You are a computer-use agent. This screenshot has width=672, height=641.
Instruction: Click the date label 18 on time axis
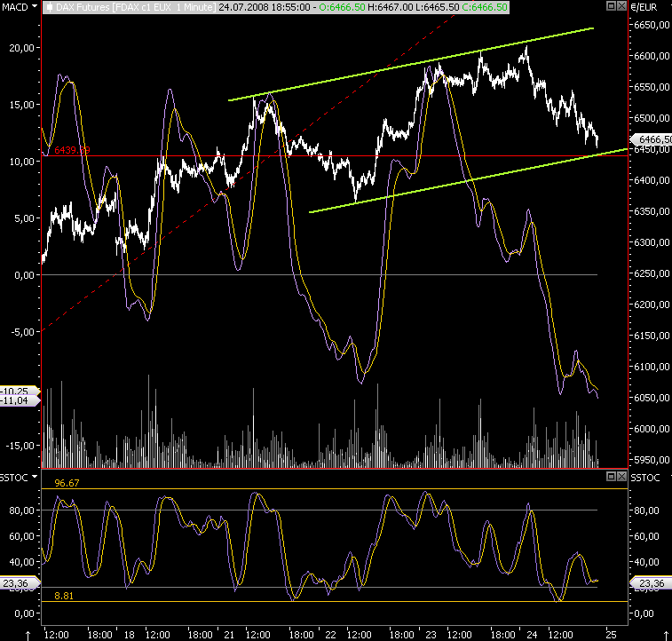(129, 635)
